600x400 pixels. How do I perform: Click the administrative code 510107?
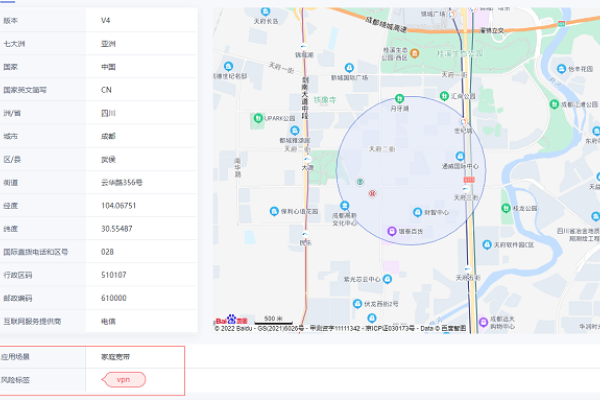point(114,275)
